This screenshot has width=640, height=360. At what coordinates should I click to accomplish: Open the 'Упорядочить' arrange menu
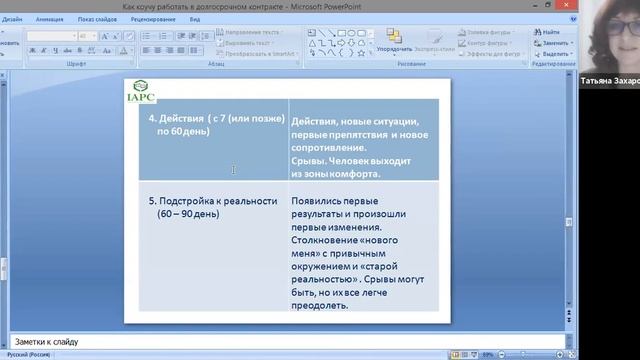point(394,42)
